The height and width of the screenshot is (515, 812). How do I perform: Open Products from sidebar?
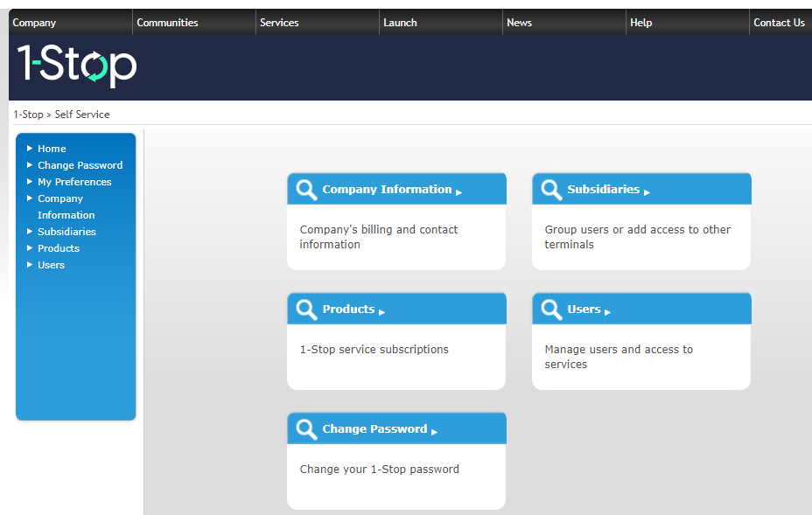coord(59,248)
